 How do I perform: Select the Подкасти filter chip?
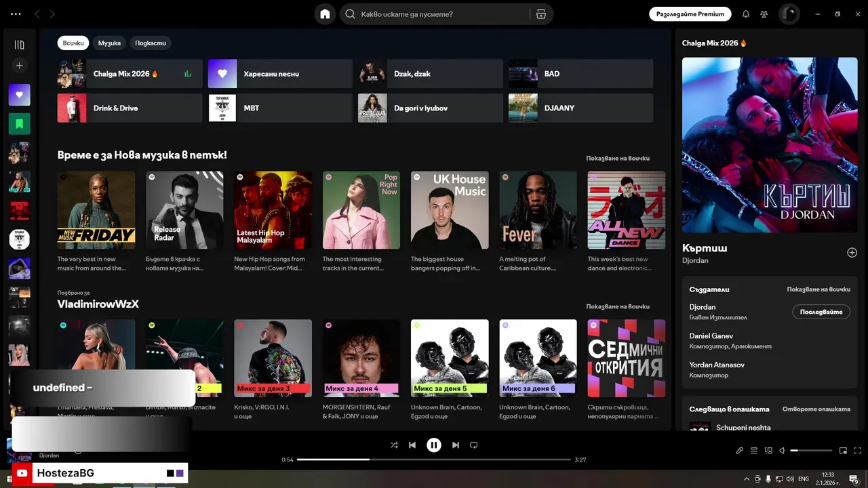click(150, 43)
